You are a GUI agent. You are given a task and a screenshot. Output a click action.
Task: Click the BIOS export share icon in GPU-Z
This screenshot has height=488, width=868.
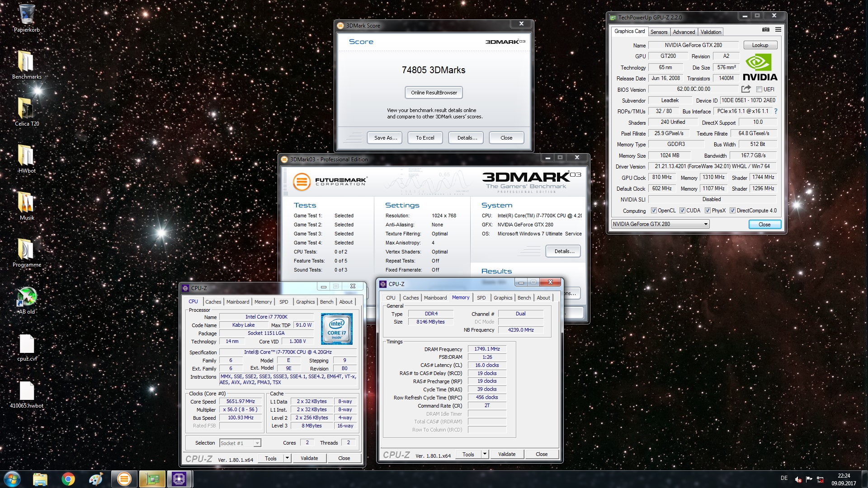[x=746, y=89]
